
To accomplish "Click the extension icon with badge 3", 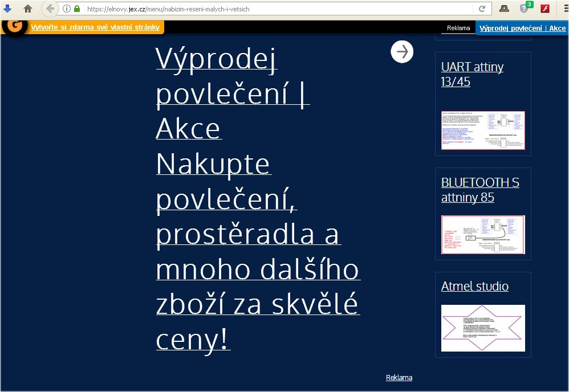I will pos(525,9).
